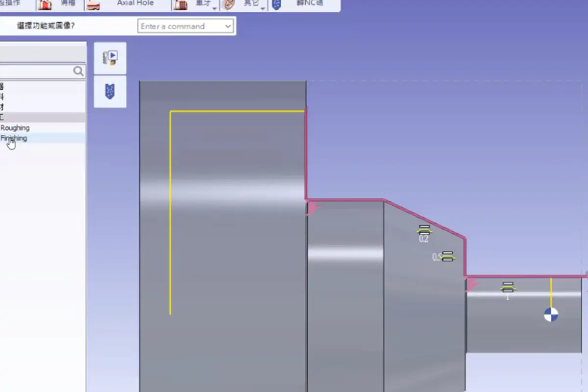Viewport: 588px width, 392px height.
Task: Click the allowance handle labeled 1
Action: (x=508, y=290)
